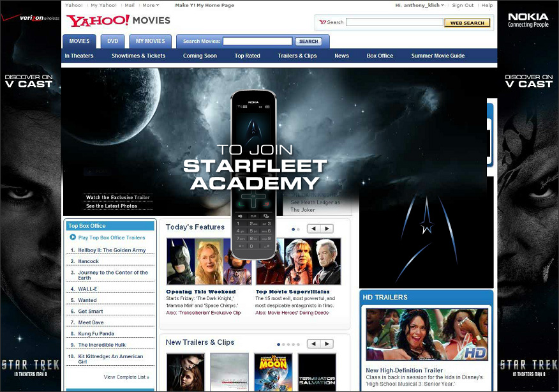
Task: Open Movie Heroes' Daring Deeds link
Action: tap(298, 313)
